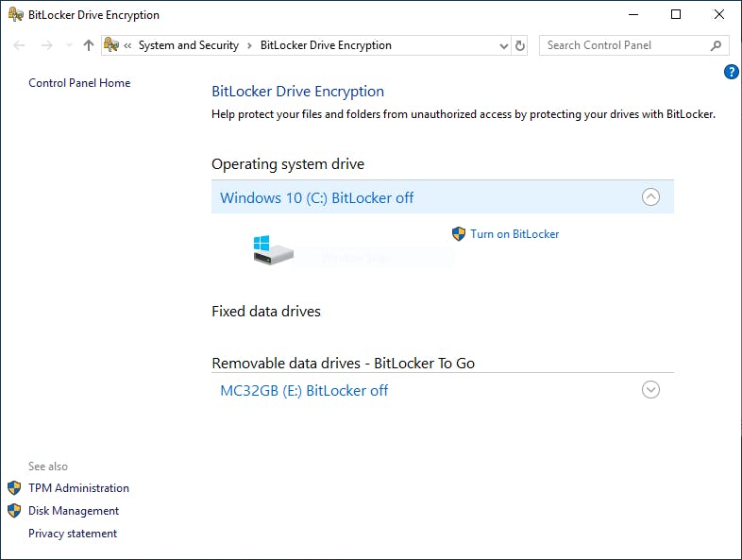Click the Up arrow navigation icon
The height and width of the screenshot is (560, 742).
88,45
